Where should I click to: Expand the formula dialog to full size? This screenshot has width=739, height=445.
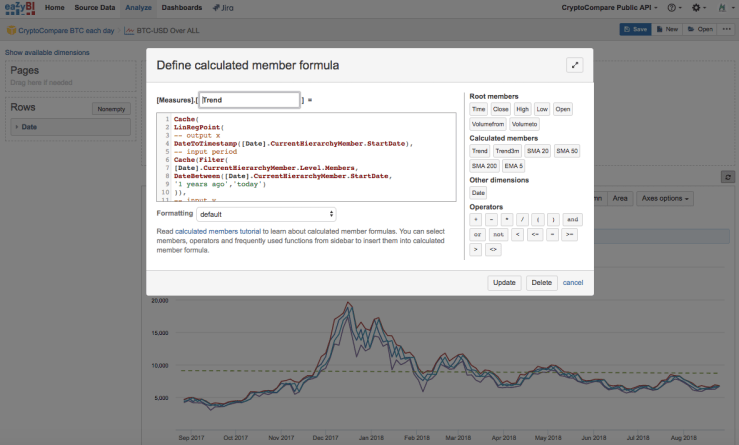[x=575, y=65]
